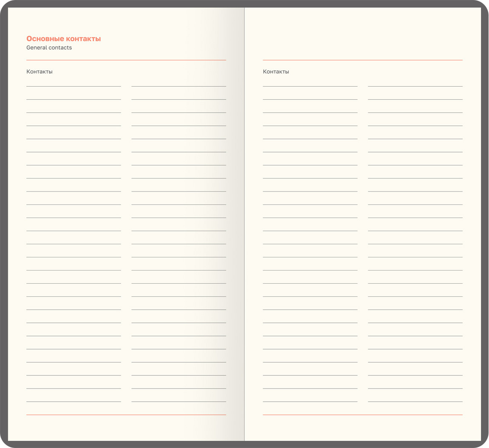
Task: Click the bottom orange divider on left page
Action: coord(126,415)
